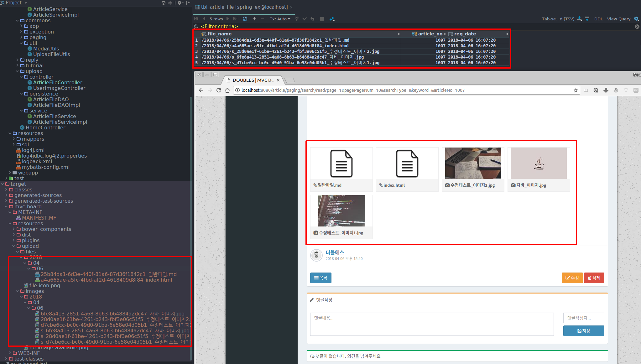Click the export data download icon
The width and height of the screenshot is (641, 364).
coord(579,19)
